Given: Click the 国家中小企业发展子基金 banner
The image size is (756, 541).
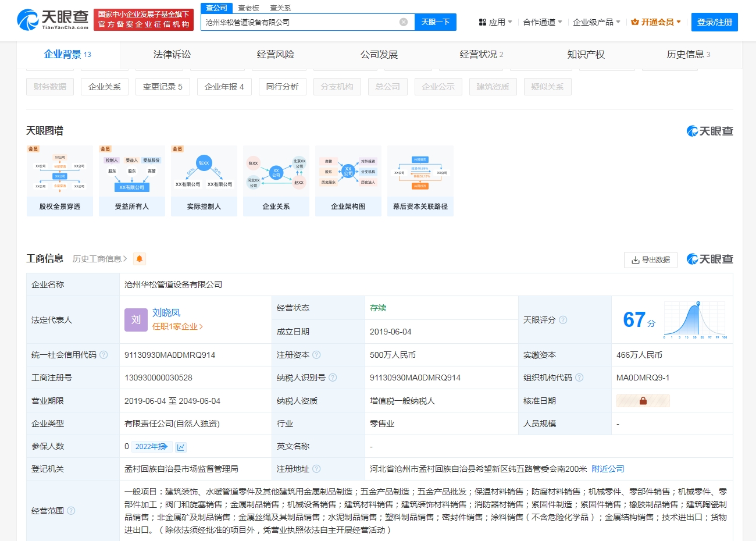Looking at the screenshot, I should (144, 19).
